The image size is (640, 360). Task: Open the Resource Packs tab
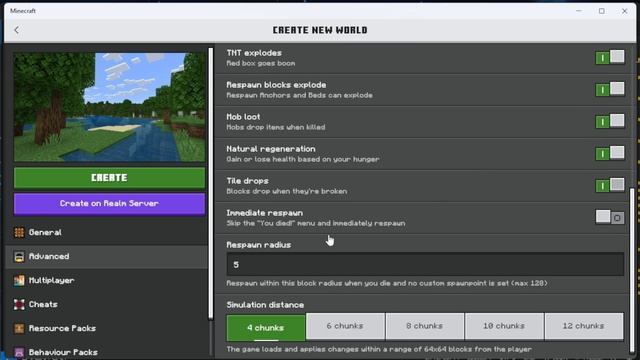pyautogui.click(x=107, y=328)
